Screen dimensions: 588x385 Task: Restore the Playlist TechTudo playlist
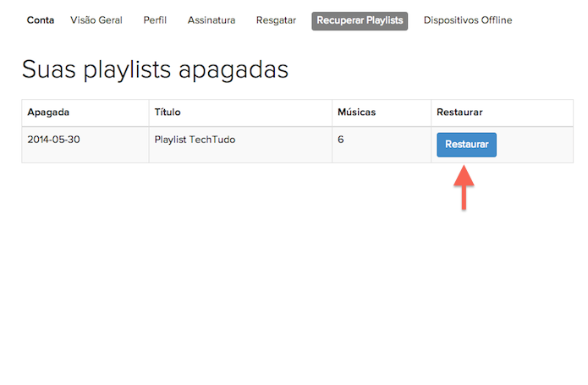466,145
